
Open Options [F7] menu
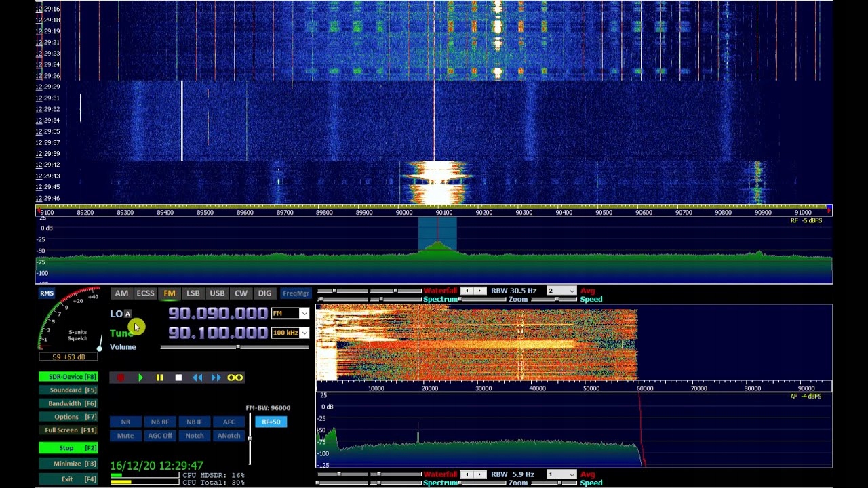click(x=68, y=417)
